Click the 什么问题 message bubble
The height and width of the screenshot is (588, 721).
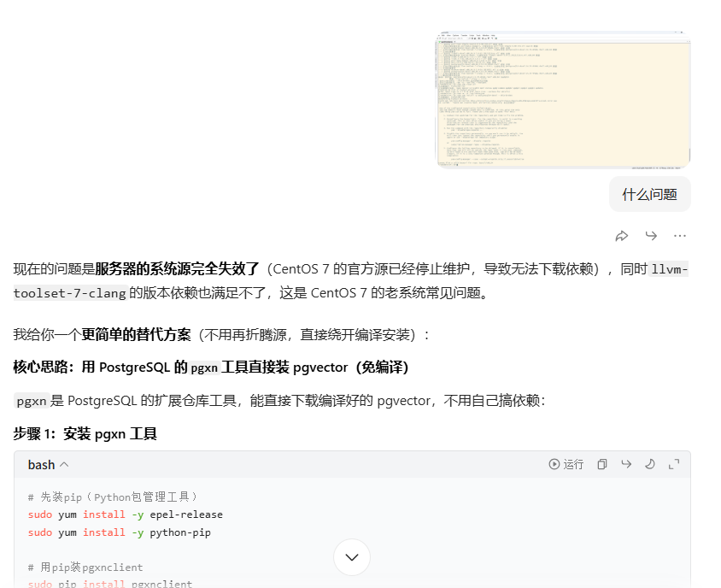650,194
